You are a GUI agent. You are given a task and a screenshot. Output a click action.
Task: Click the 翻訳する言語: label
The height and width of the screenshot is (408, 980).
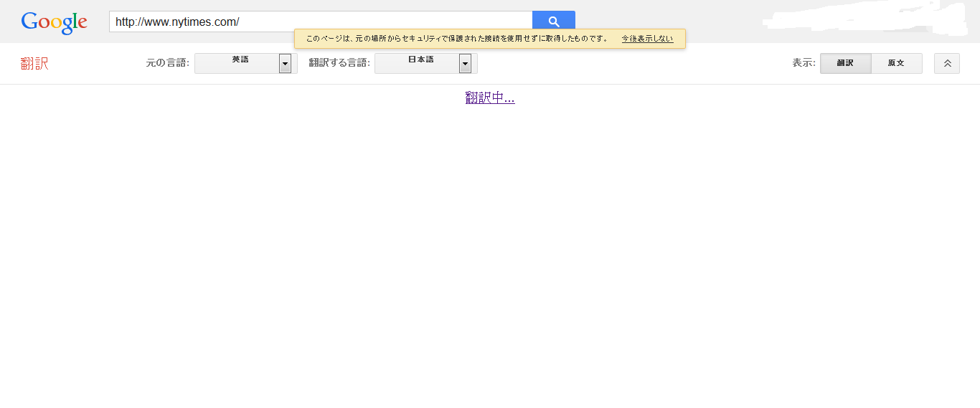pos(339,63)
